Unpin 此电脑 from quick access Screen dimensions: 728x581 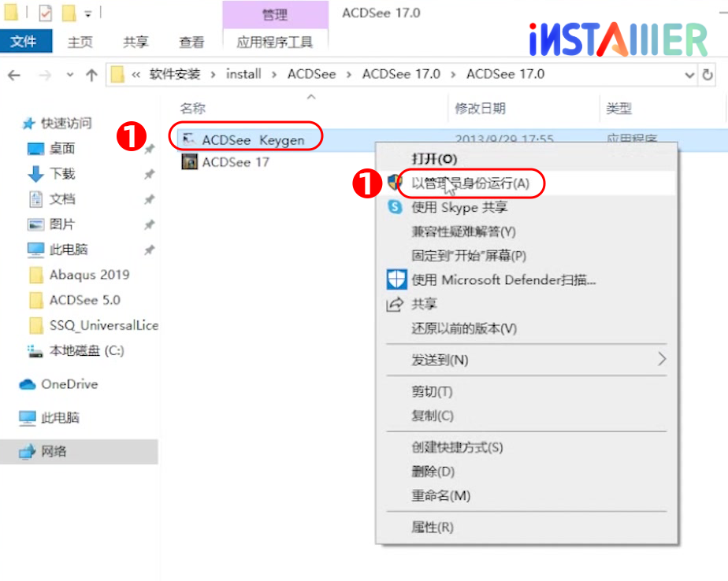coord(149,250)
